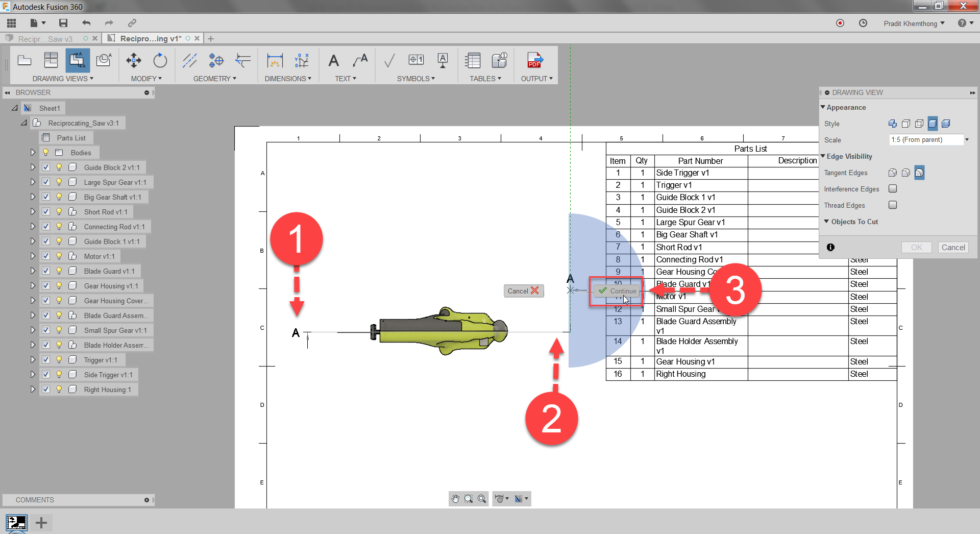Image resolution: width=980 pixels, height=534 pixels.
Task: Select the Section View tool
Action: [x=78, y=60]
